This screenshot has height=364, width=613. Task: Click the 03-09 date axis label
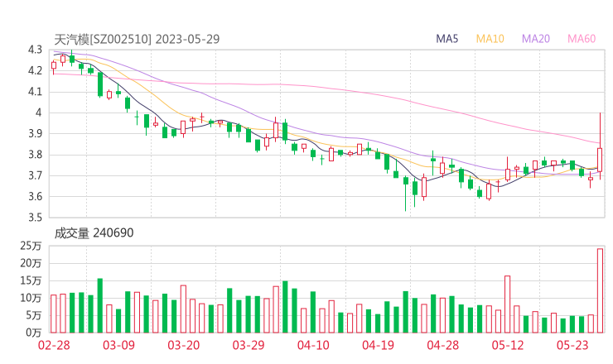118,345
